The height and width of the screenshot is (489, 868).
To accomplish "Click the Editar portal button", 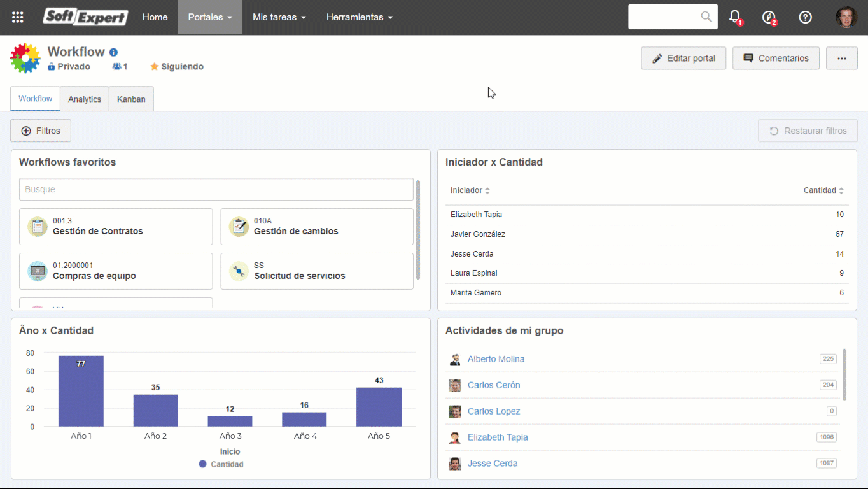I will [x=683, y=58].
